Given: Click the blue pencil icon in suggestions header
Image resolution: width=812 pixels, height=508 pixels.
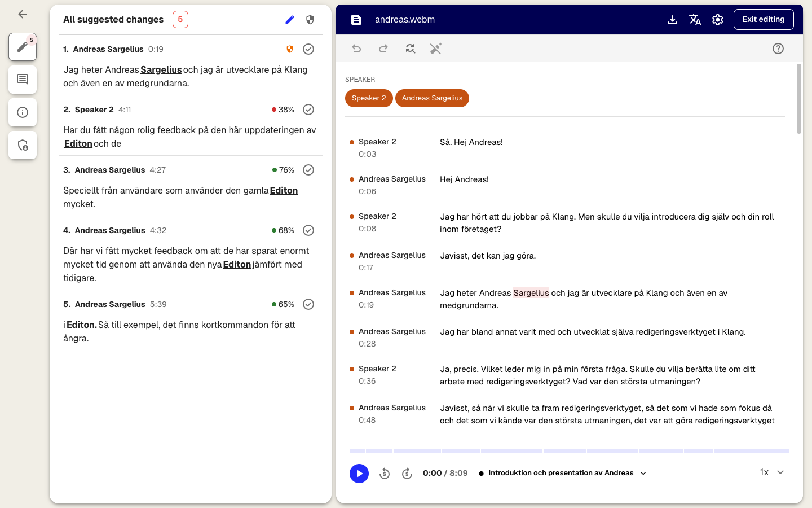Looking at the screenshot, I should click(290, 20).
